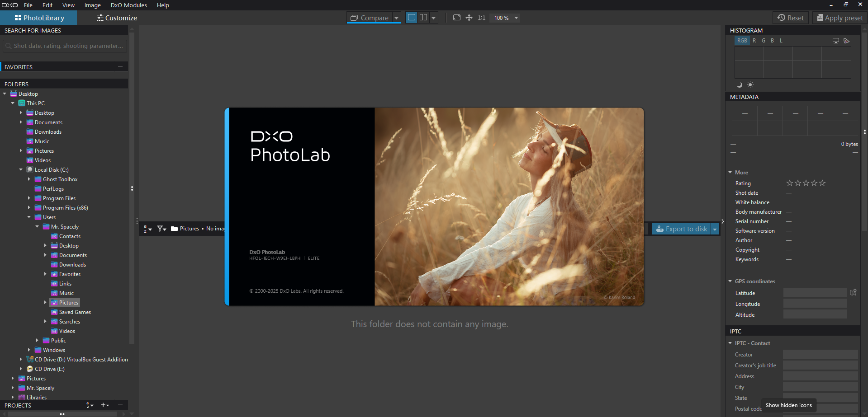Open the Export to disk dropdown arrow

[x=715, y=230]
